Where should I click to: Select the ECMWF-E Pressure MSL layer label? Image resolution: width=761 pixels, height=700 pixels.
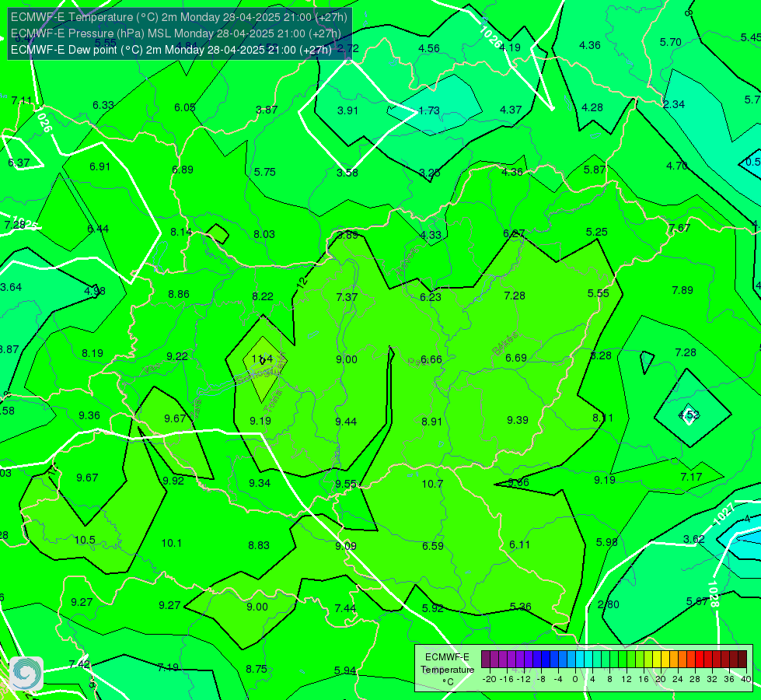176,33
